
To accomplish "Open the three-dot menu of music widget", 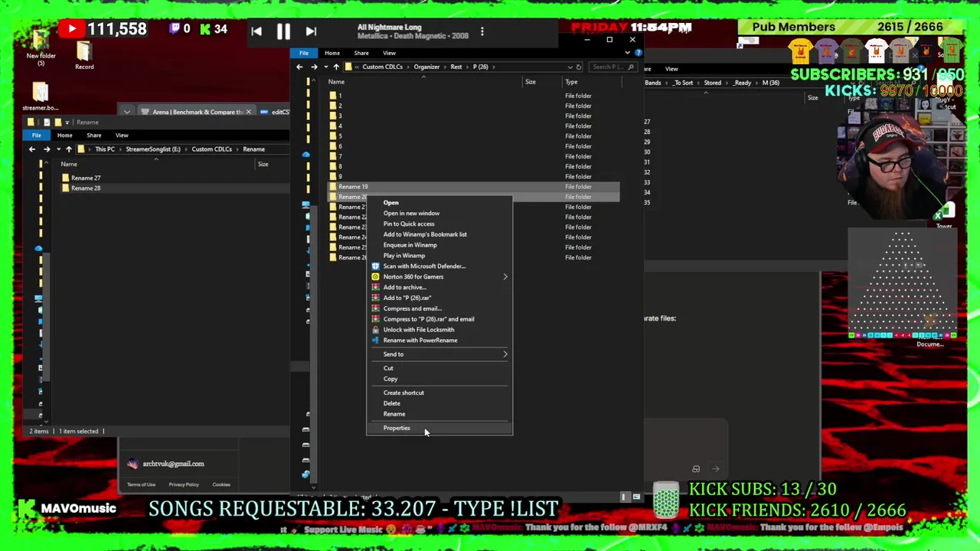I will tap(482, 31).
